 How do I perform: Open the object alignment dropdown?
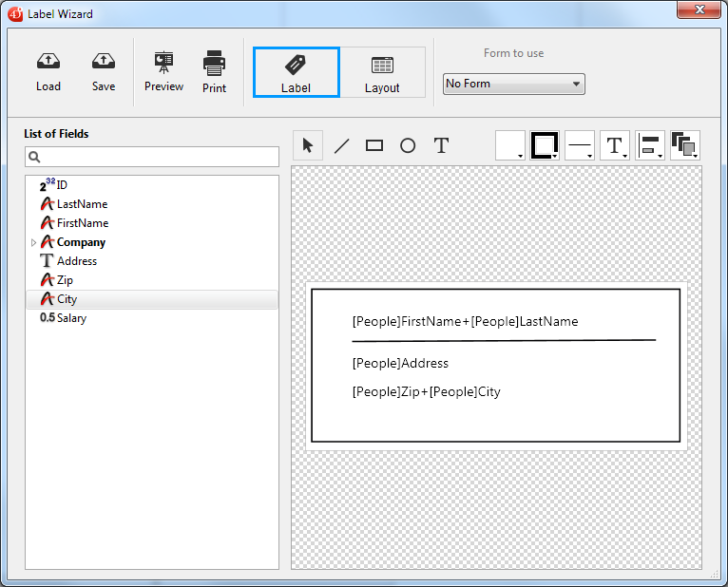[650, 145]
